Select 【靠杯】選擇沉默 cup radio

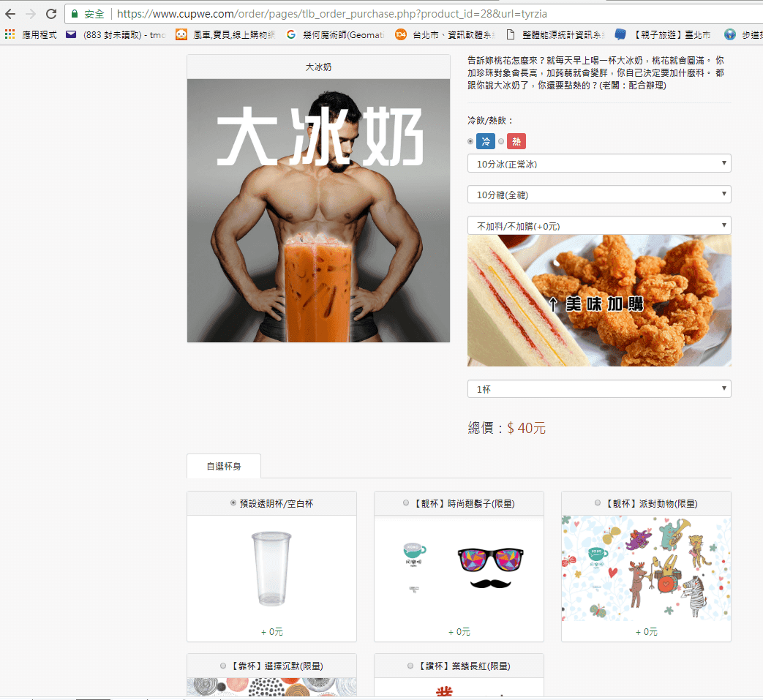pyautogui.click(x=223, y=666)
